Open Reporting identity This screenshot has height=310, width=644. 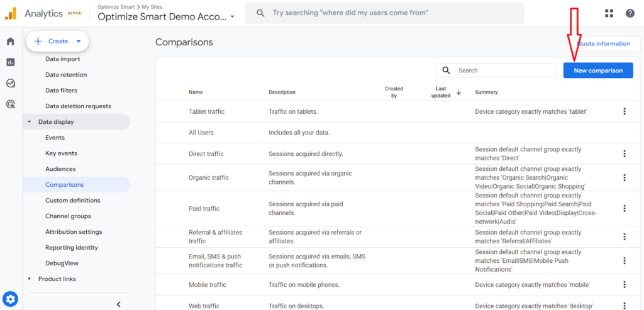click(72, 248)
